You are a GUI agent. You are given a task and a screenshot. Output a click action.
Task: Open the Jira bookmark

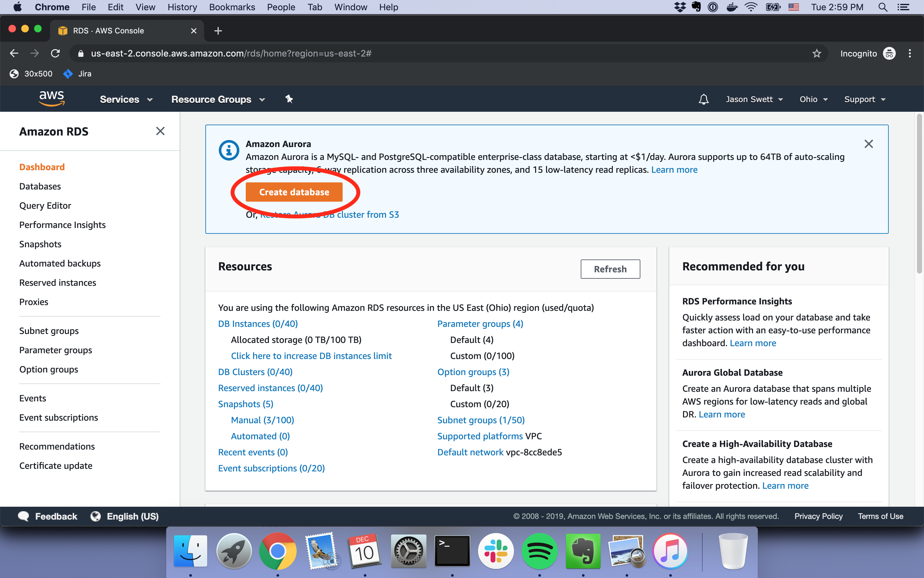click(78, 74)
